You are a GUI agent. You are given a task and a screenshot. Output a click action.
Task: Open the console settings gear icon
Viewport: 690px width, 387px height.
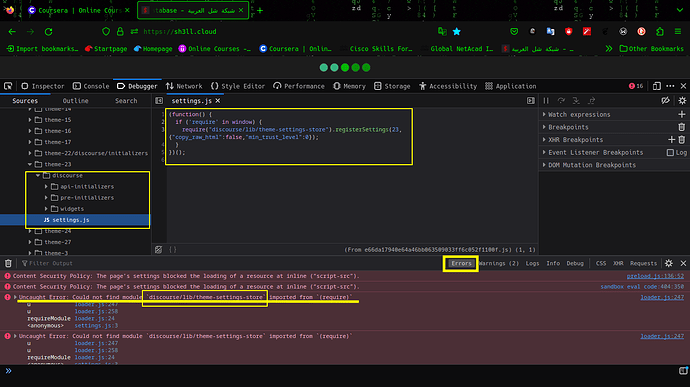click(669, 263)
